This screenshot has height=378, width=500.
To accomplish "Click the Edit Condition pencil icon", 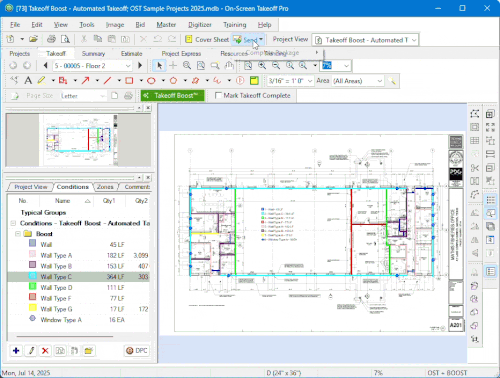I will click(x=32, y=351).
